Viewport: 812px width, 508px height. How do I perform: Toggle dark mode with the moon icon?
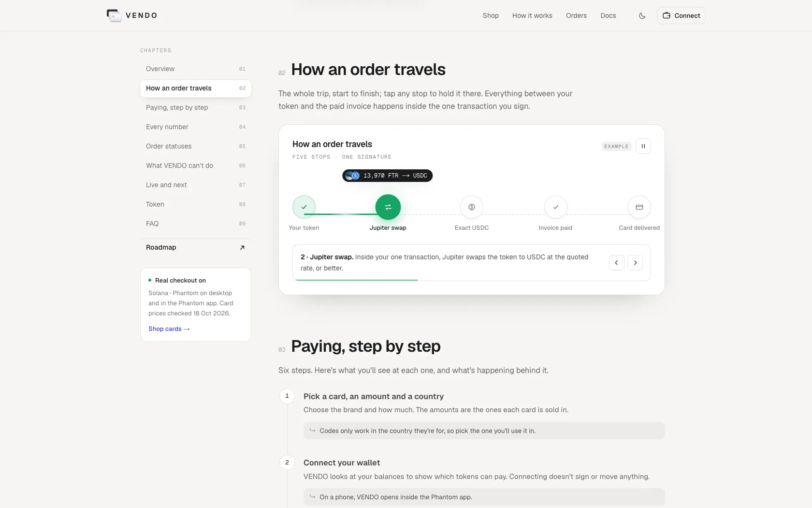(x=642, y=15)
